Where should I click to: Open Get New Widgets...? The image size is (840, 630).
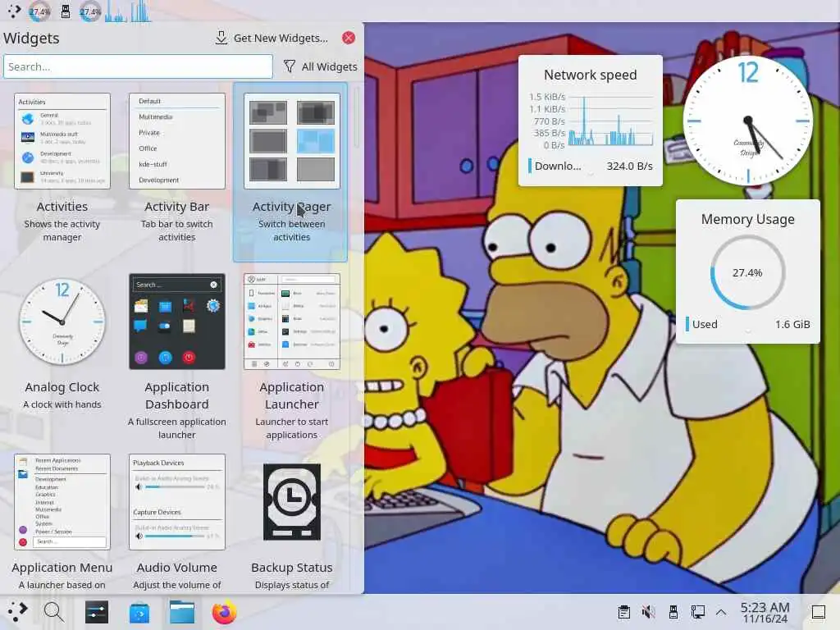coord(272,38)
